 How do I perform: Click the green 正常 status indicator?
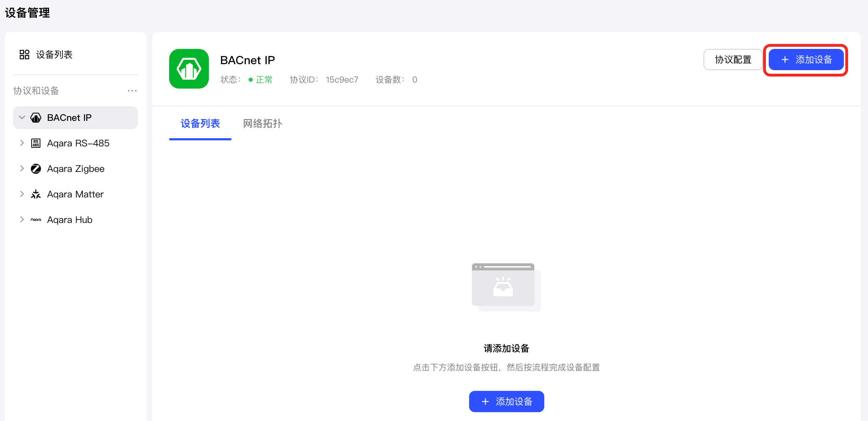(261, 80)
